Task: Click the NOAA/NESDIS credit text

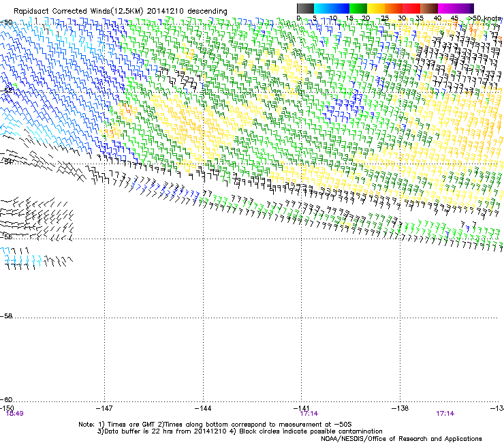Action: coord(401,439)
